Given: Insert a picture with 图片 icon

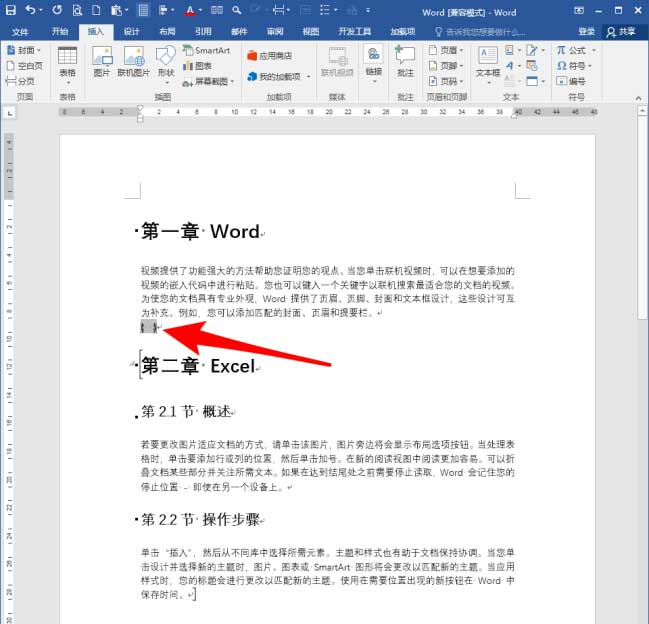Looking at the screenshot, I should pos(101,61).
